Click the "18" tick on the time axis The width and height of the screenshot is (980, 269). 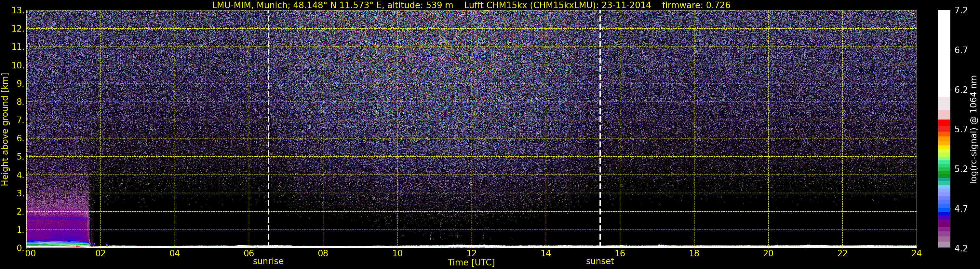(694, 253)
